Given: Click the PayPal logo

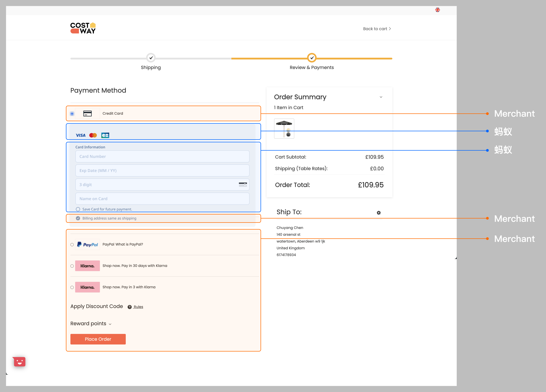Looking at the screenshot, I should click(87, 245).
